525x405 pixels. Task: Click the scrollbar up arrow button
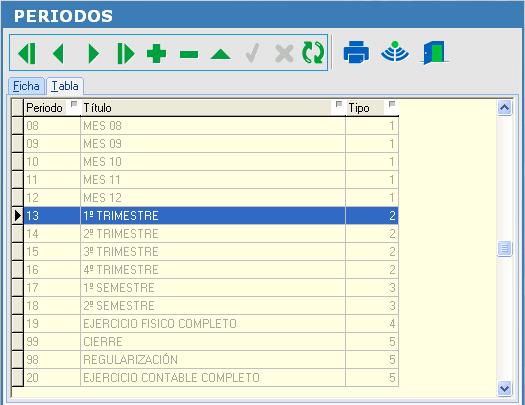click(504, 108)
